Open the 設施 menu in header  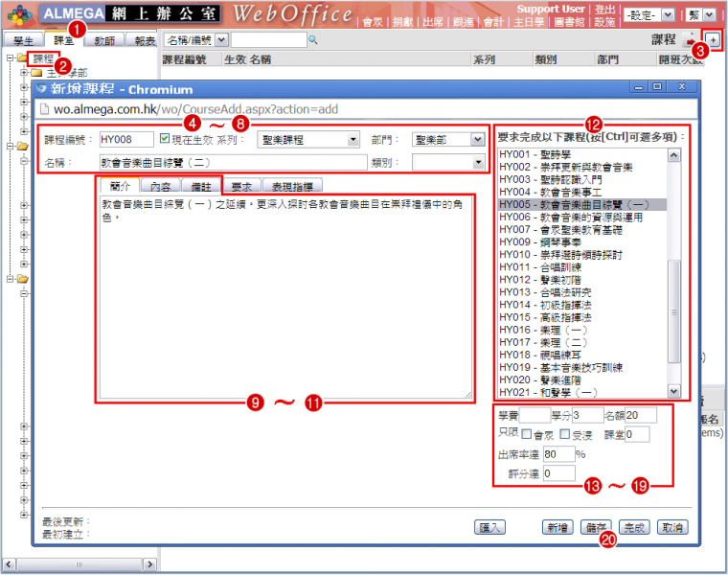[x=604, y=22]
